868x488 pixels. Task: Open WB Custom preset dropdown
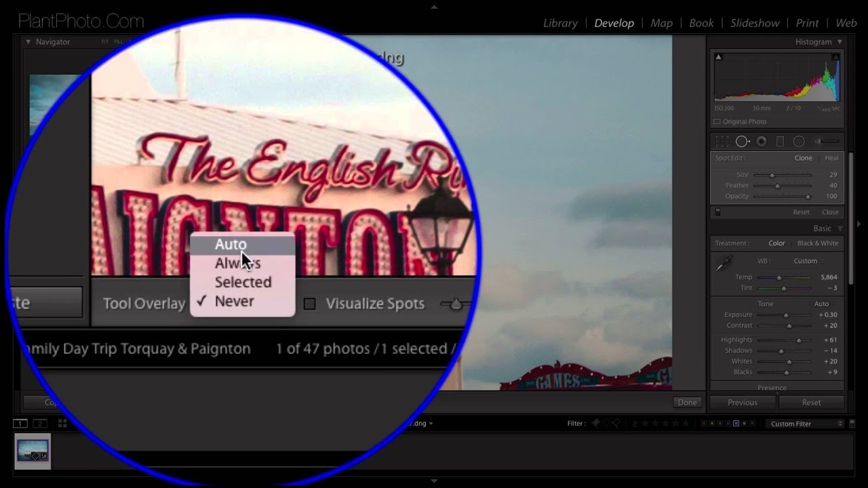(x=809, y=261)
